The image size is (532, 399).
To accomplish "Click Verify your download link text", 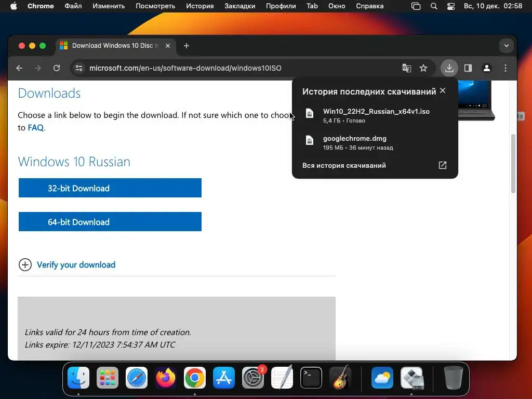I will [x=76, y=264].
